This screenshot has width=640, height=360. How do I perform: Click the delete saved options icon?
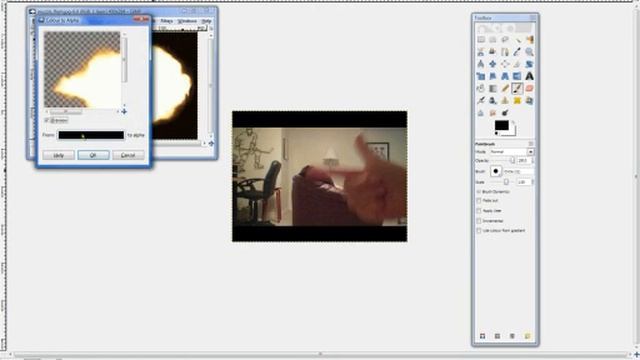pyautogui.click(x=512, y=336)
